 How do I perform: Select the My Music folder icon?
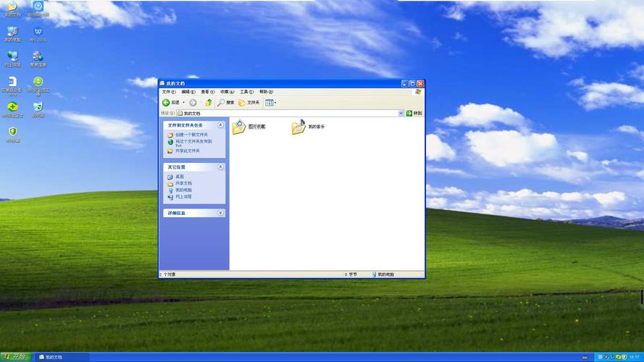tap(298, 127)
